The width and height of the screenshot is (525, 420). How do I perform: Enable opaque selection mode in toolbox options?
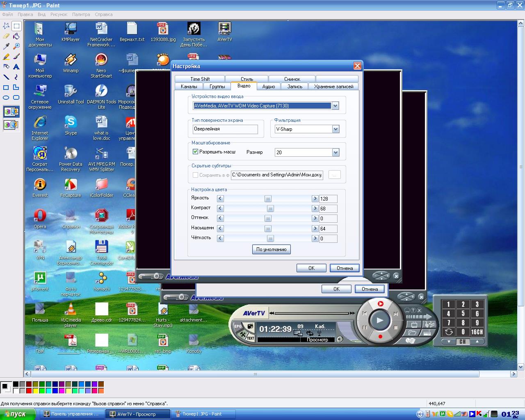[x=11, y=112]
